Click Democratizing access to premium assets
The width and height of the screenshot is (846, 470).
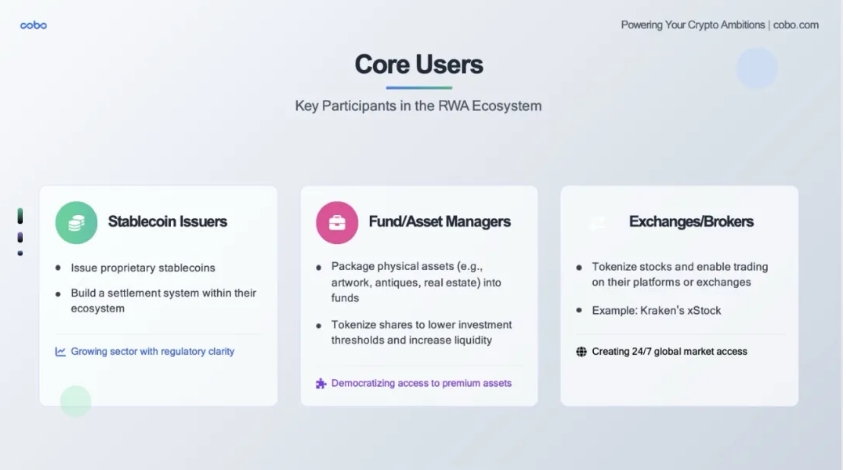click(421, 383)
